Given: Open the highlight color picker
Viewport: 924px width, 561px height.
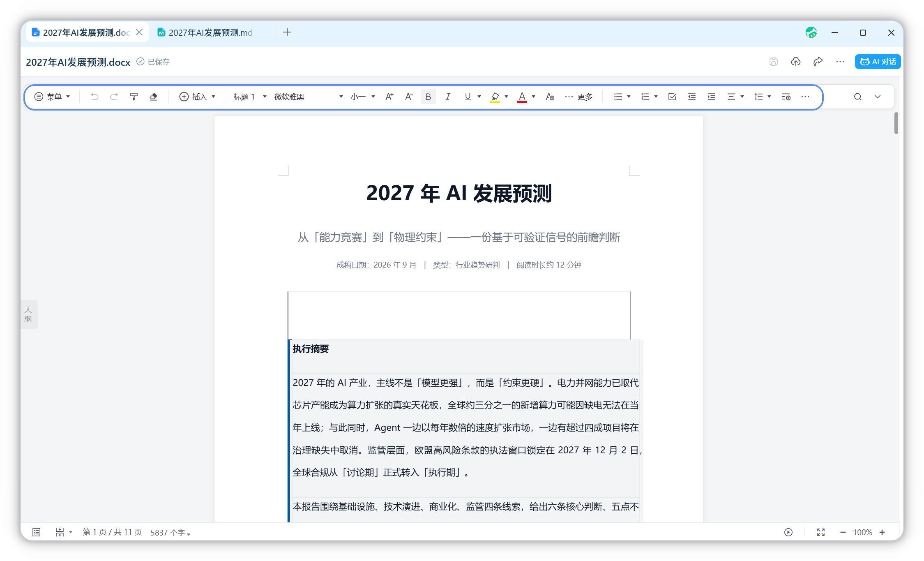Looking at the screenshot, I should point(506,97).
